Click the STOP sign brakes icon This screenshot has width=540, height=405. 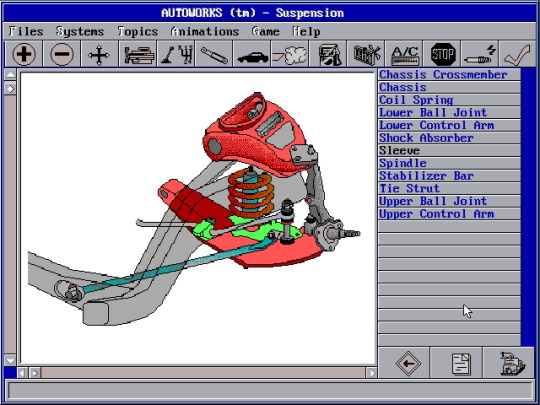tap(443, 54)
